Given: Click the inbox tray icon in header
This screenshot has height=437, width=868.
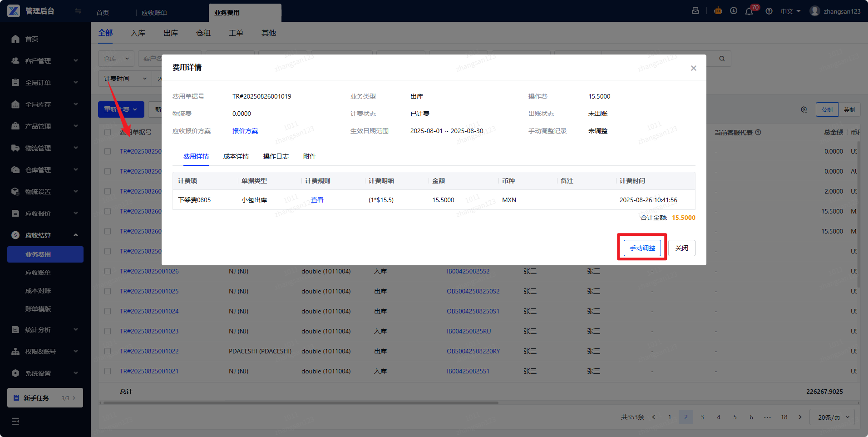Looking at the screenshot, I should (695, 11).
